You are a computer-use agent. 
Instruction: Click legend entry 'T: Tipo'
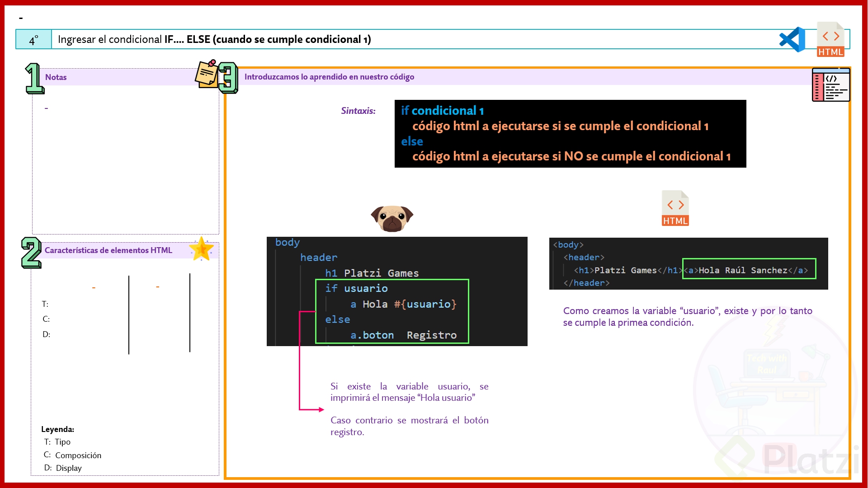click(57, 442)
